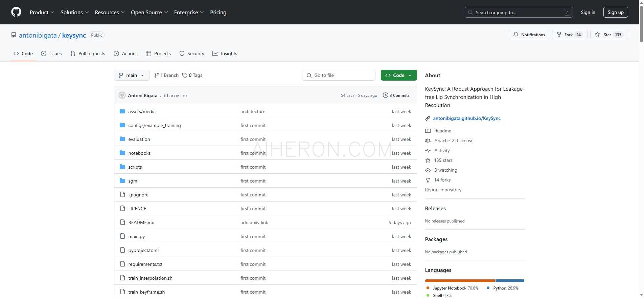Click the README.md file icon

pyautogui.click(x=122, y=222)
